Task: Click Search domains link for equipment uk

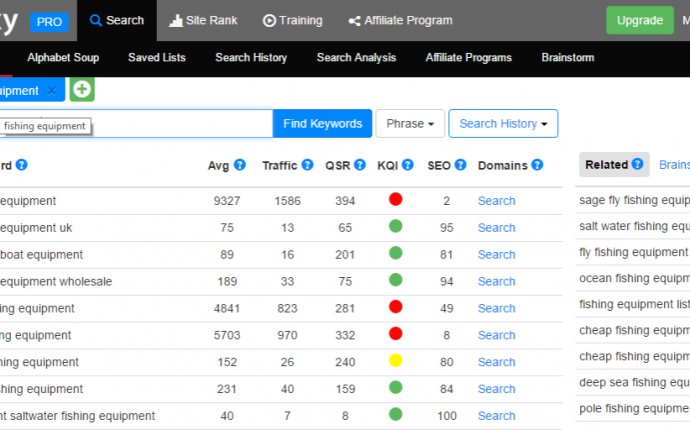Action: click(x=496, y=228)
